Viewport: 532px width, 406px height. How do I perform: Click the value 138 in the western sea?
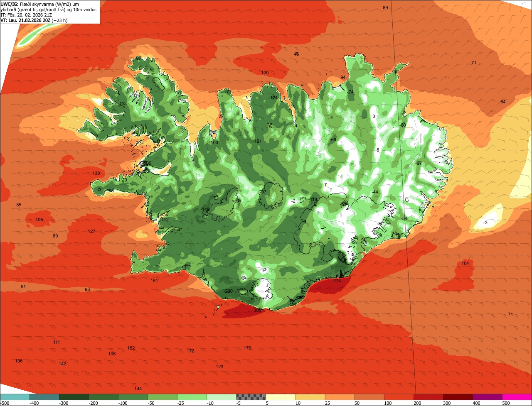coord(96,174)
